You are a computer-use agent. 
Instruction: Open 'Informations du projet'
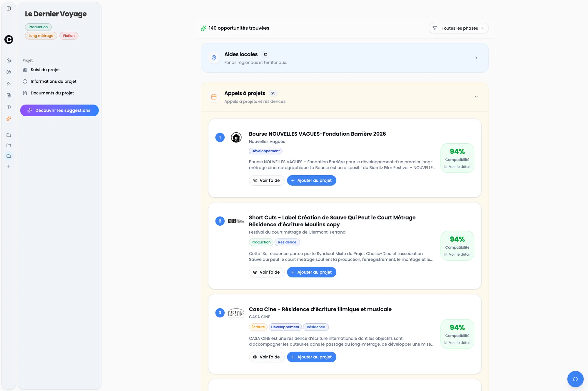53,81
